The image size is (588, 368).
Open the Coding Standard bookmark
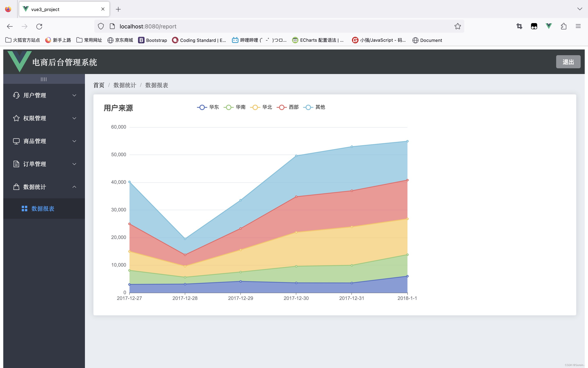pyautogui.click(x=199, y=40)
